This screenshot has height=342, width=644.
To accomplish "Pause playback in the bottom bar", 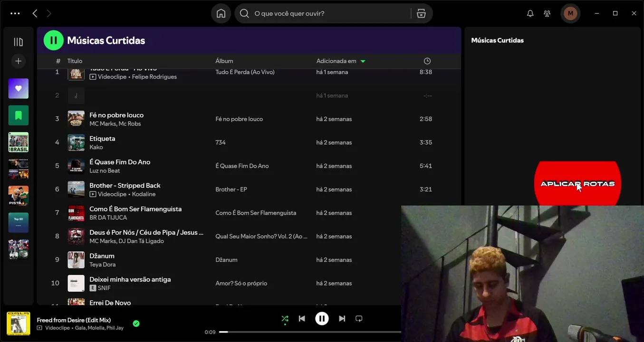I will 322,319.
